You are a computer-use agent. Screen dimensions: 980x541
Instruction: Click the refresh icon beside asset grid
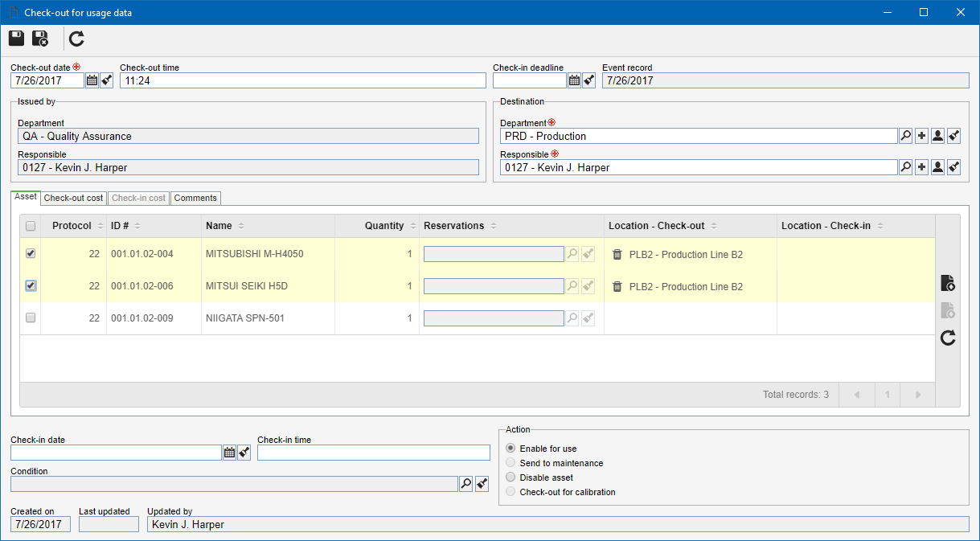948,338
